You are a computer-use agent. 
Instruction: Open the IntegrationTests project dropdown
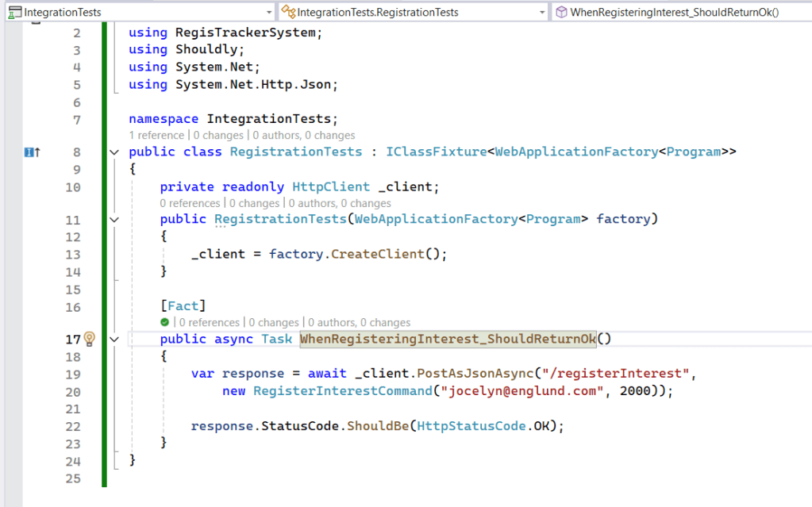(x=267, y=12)
